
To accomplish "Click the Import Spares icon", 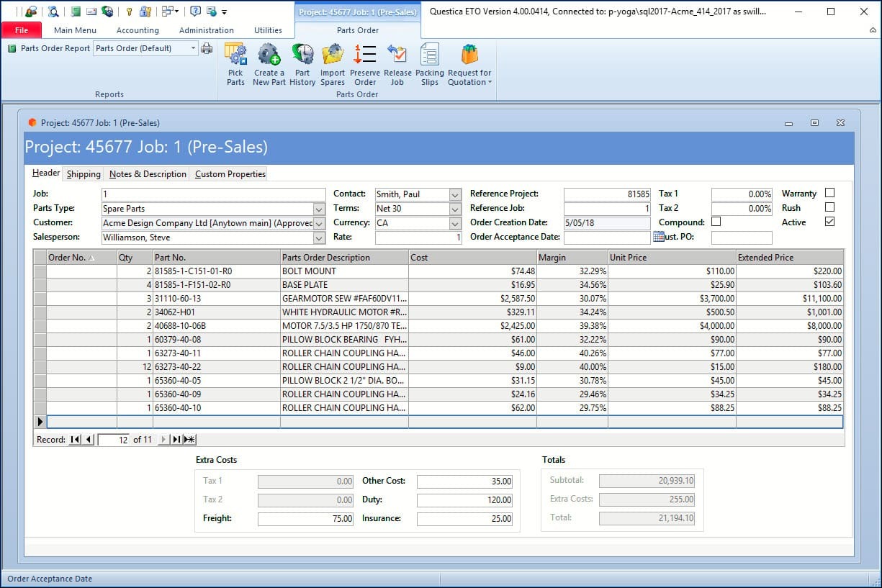I will coord(333,63).
